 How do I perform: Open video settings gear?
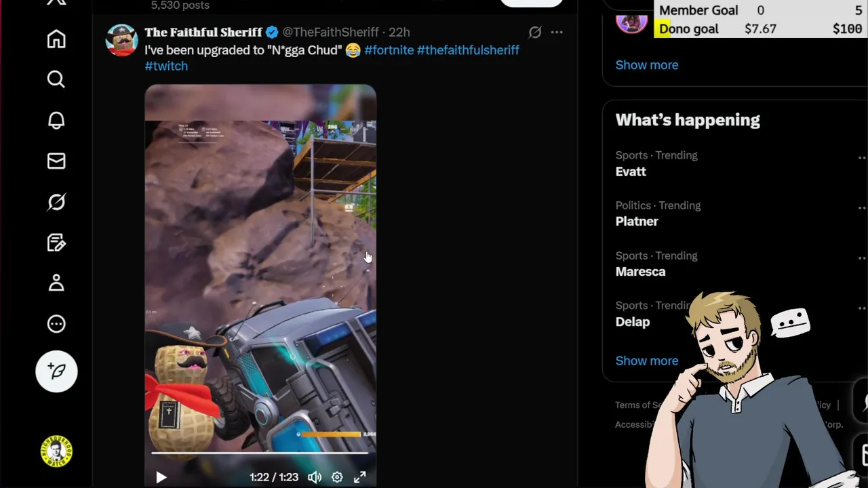(x=337, y=477)
